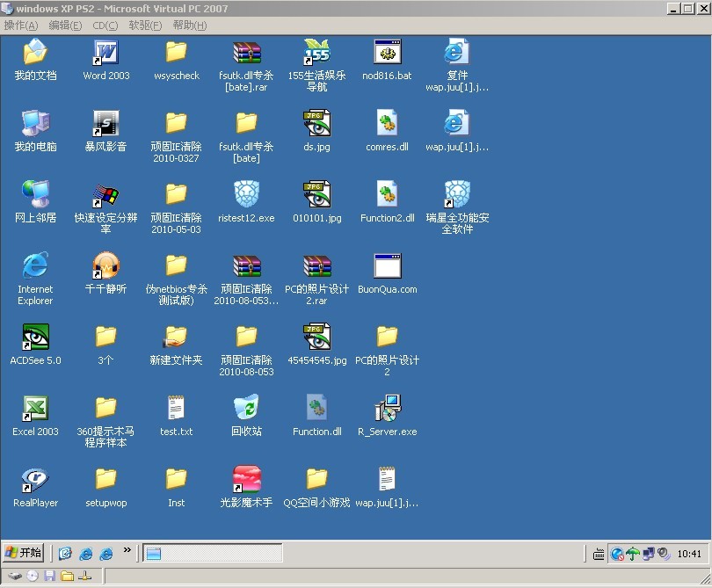This screenshot has height=588, width=712.
Task: Open the CD(C) menu
Action: pos(105,25)
